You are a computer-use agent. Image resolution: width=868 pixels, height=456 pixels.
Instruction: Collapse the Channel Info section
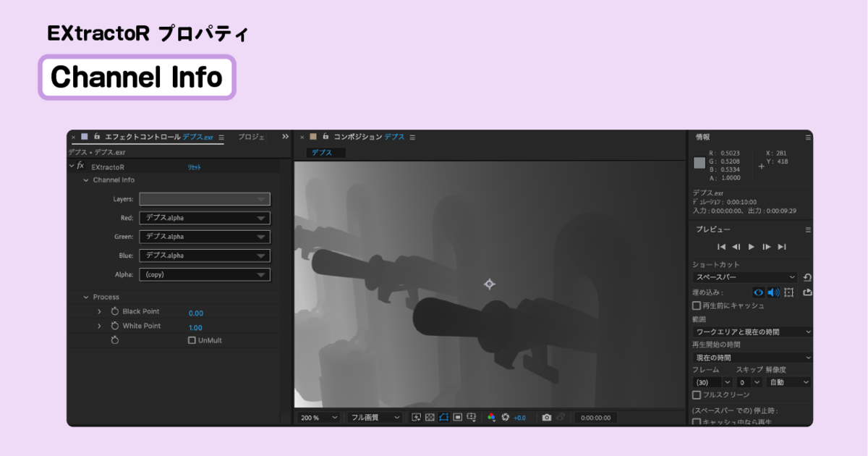pyautogui.click(x=87, y=180)
